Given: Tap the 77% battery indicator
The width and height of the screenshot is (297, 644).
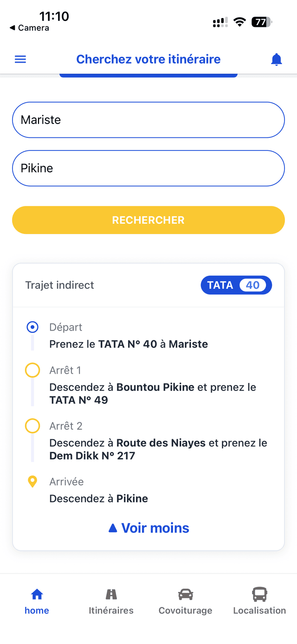Looking at the screenshot, I should 260,22.
